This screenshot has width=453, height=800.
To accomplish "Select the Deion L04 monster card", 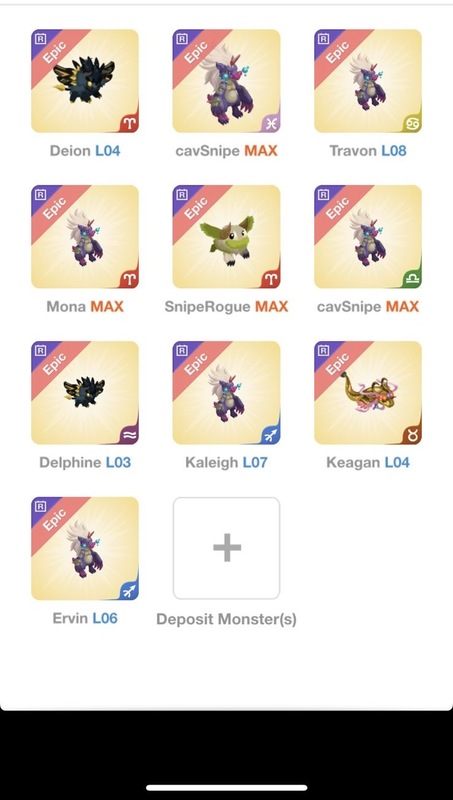I will 85,81.
